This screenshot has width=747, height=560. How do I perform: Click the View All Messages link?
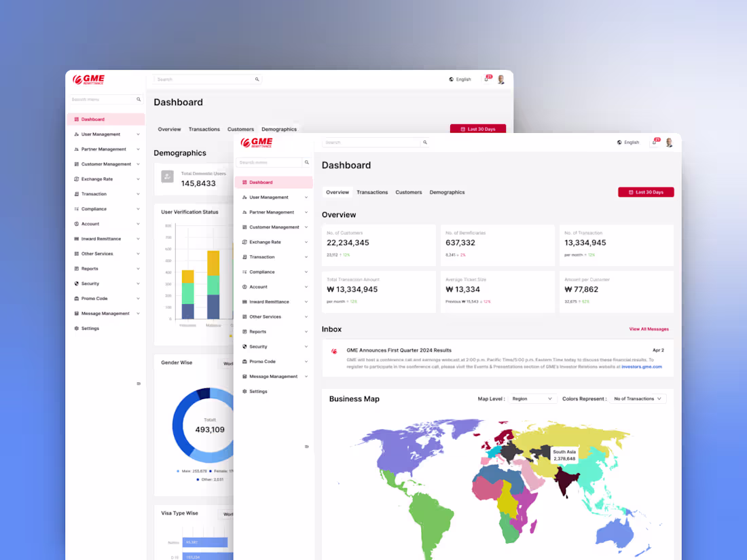(649, 329)
